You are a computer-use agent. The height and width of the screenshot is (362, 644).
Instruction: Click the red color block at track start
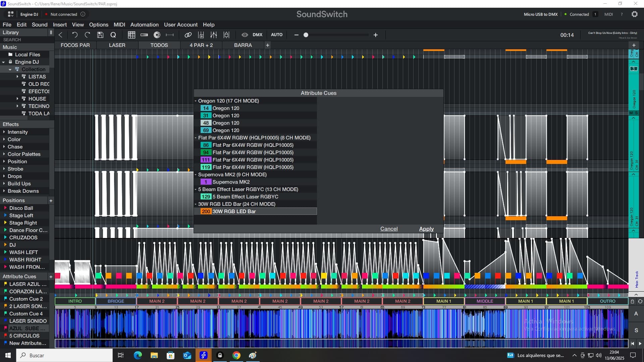(x=57, y=276)
